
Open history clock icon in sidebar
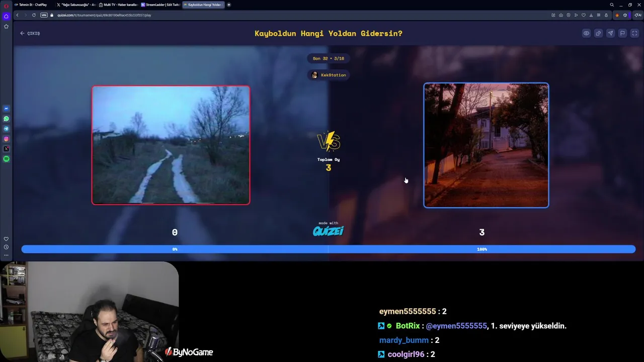pyautogui.click(x=6, y=247)
